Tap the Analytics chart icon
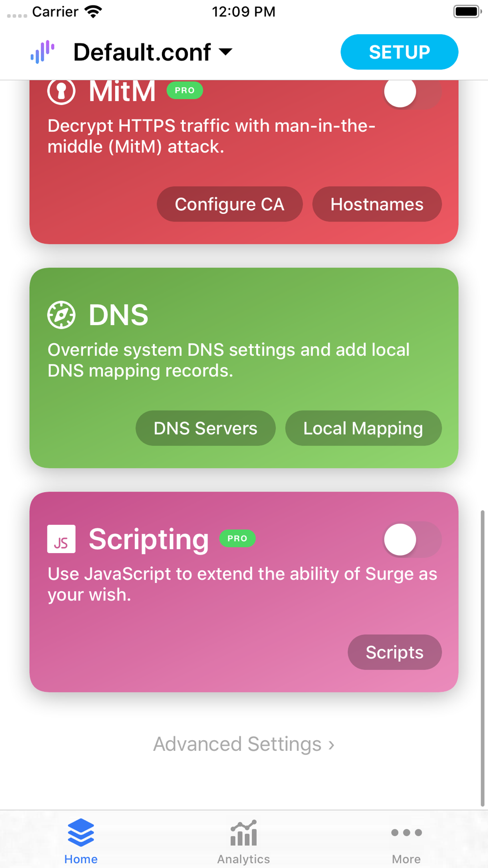The height and width of the screenshot is (868, 488). 244,833
